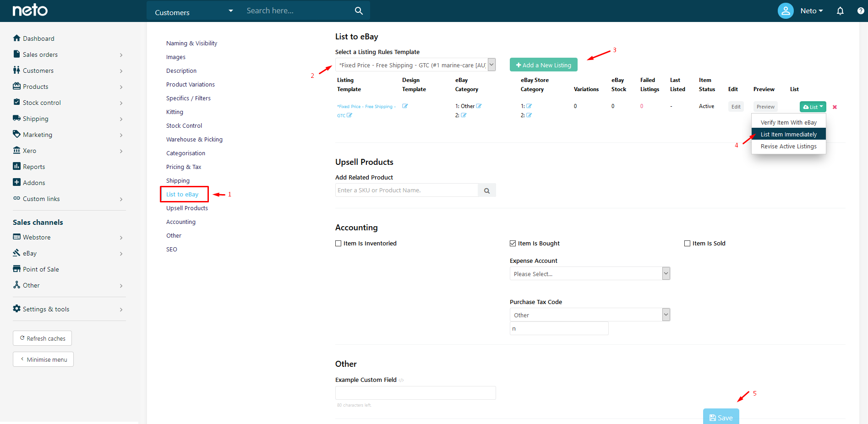Viewport: 868px width, 424px height.
Task: Go to Naming & Visibility section
Action: pyautogui.click(x=191, y=43)
